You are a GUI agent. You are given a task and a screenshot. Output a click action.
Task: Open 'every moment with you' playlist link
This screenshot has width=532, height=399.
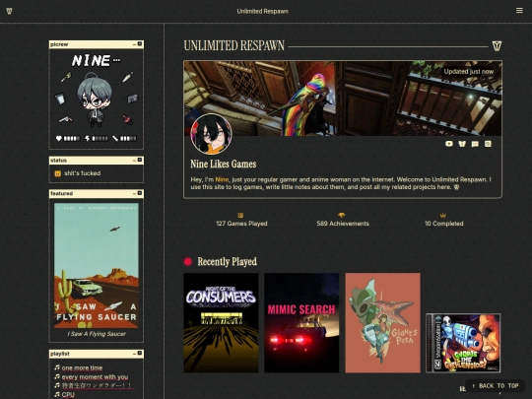tap(95, 377)
